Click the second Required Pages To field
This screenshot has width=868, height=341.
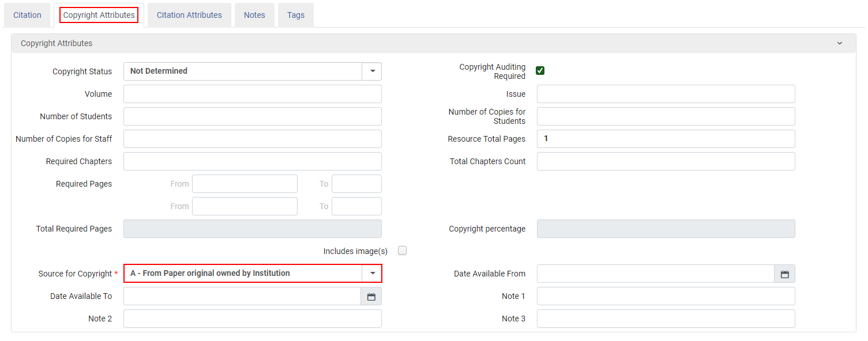tap(356, 206)
